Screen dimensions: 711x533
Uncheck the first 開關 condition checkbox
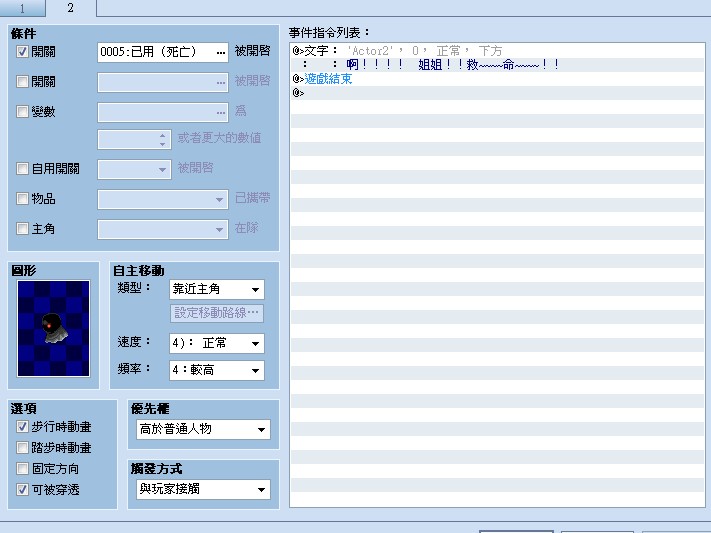click(x=22, y=52)
